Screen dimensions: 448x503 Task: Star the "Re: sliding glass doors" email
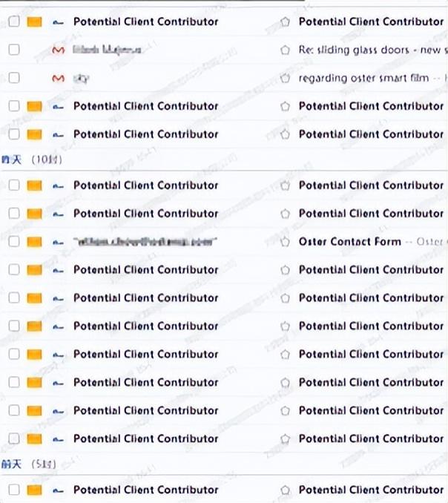(x=285, y=50)
